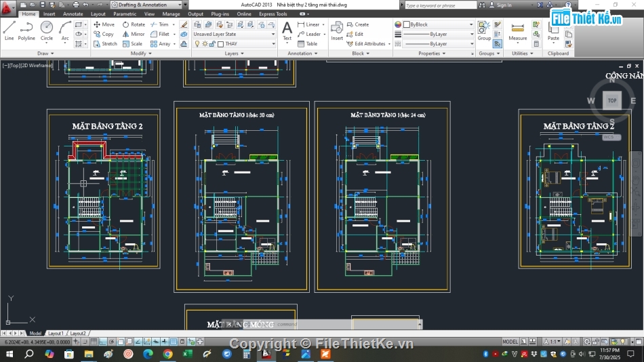644x362 pixels.
Task: Open the linetype ByLayer dropdown
Action: click(x=438, y=43)
